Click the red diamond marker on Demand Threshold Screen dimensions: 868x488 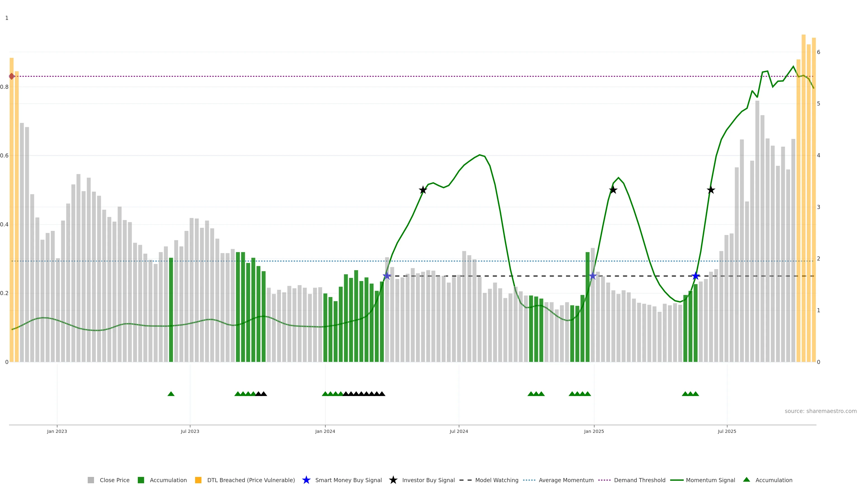click(12, 76)
